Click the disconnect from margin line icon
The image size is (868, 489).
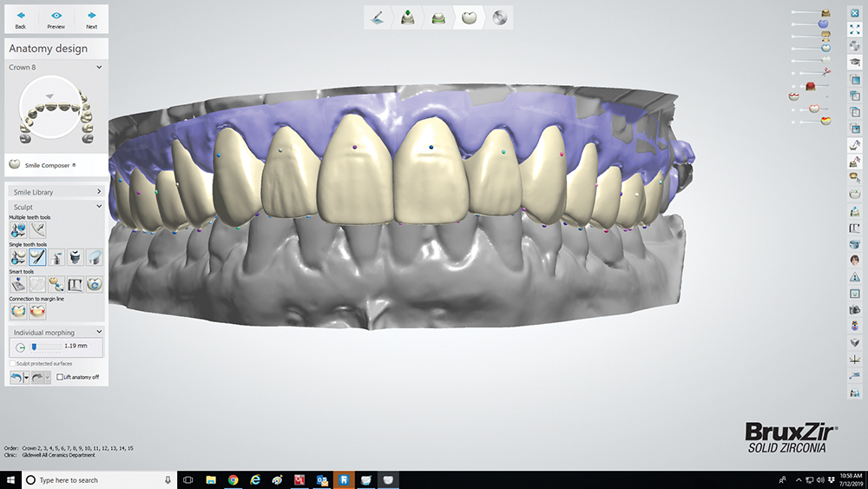(x=37, y=311)
